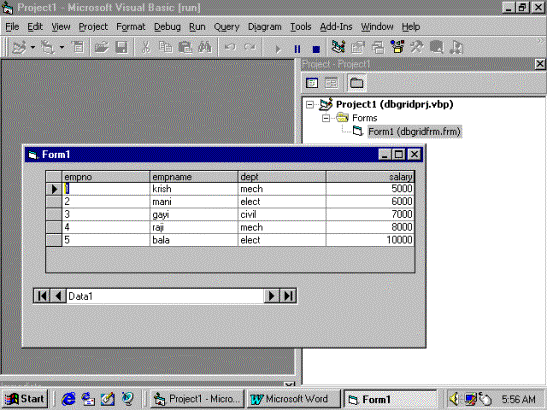This screenshot has width=547, height=410.
Task: Click the salary cell 10000
Action: pyautogui.click(x=370, y=240)
